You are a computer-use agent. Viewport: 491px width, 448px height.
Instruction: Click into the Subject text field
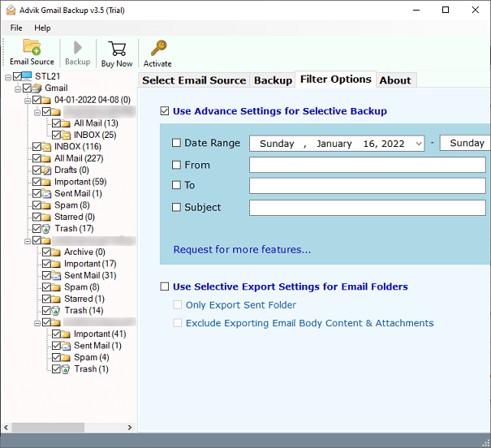pos(368,208)
